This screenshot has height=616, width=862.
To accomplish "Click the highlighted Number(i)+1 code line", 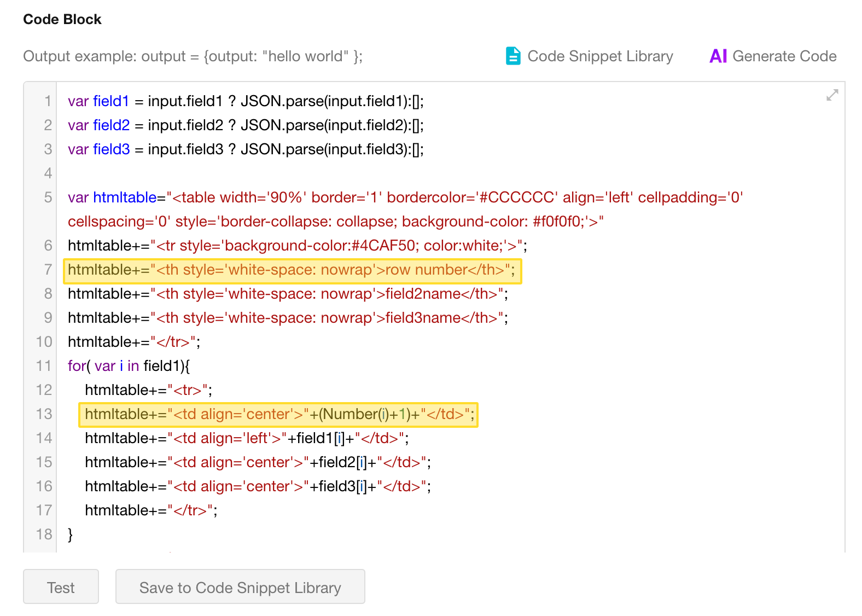I will [279, 414].
